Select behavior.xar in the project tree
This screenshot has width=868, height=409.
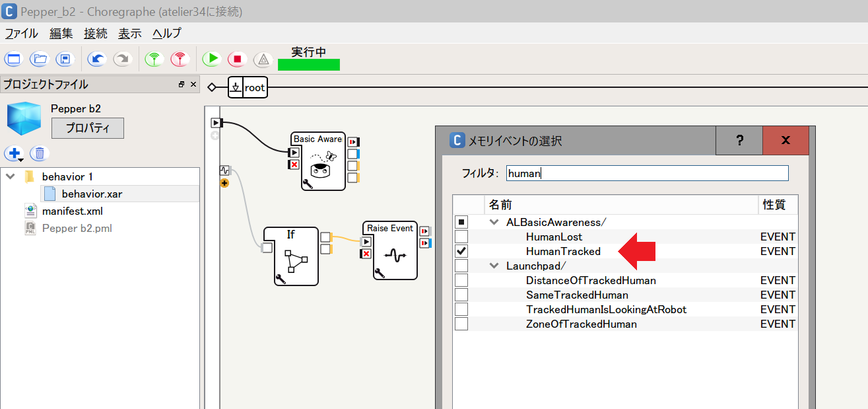point(92,194)
